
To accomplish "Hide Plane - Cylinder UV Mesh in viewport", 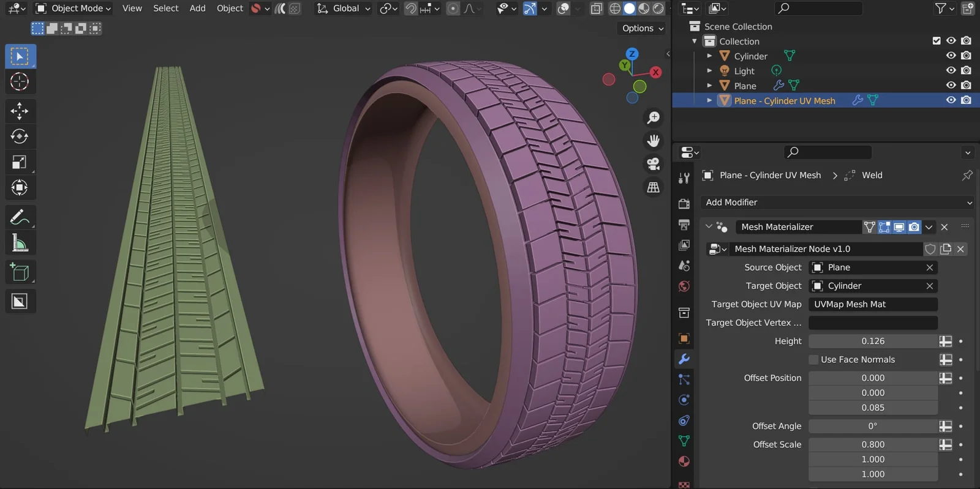I will click(x=951, y=100).
